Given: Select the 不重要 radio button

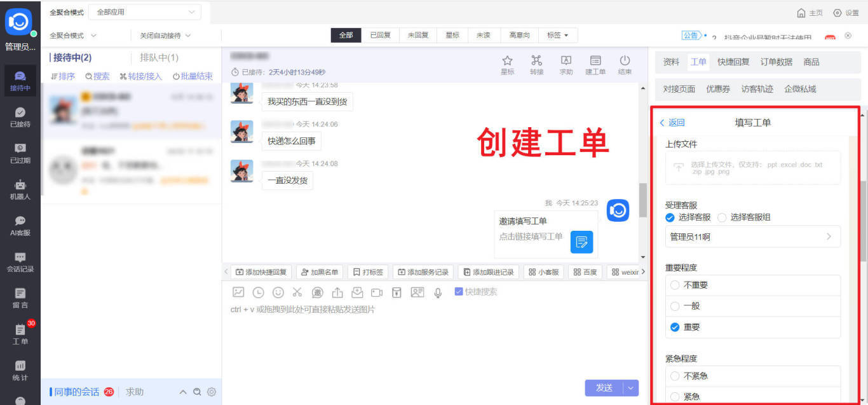Looking at the screenshot, I should pyautogui.click(x=674, y=285).
